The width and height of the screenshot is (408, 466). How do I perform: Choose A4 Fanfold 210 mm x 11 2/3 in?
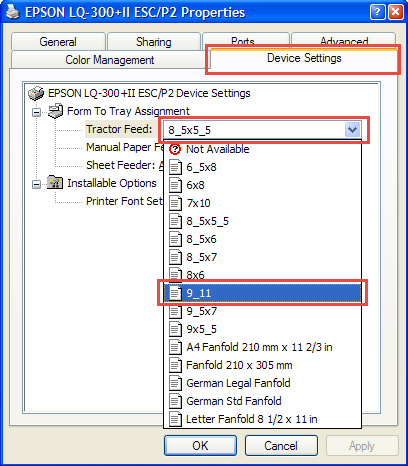coord(262,347)
